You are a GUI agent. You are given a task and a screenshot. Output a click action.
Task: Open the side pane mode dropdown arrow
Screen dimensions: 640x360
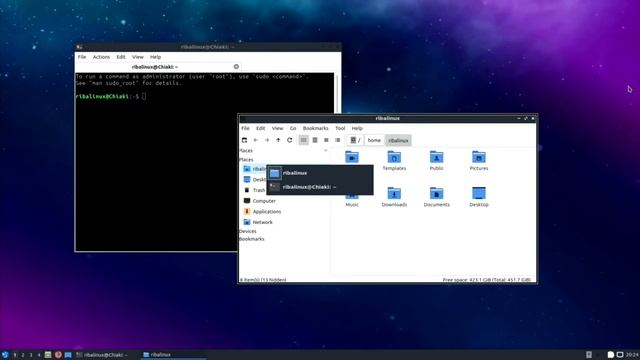(326, 151)
